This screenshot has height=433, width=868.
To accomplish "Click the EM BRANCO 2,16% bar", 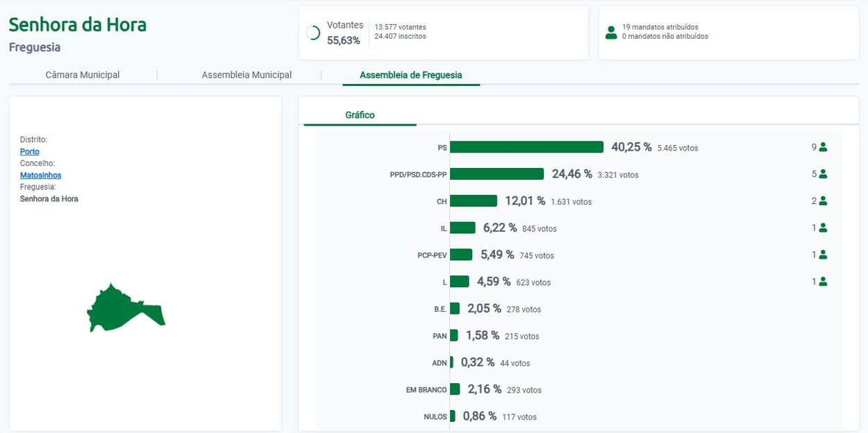I will click(455, 389).
